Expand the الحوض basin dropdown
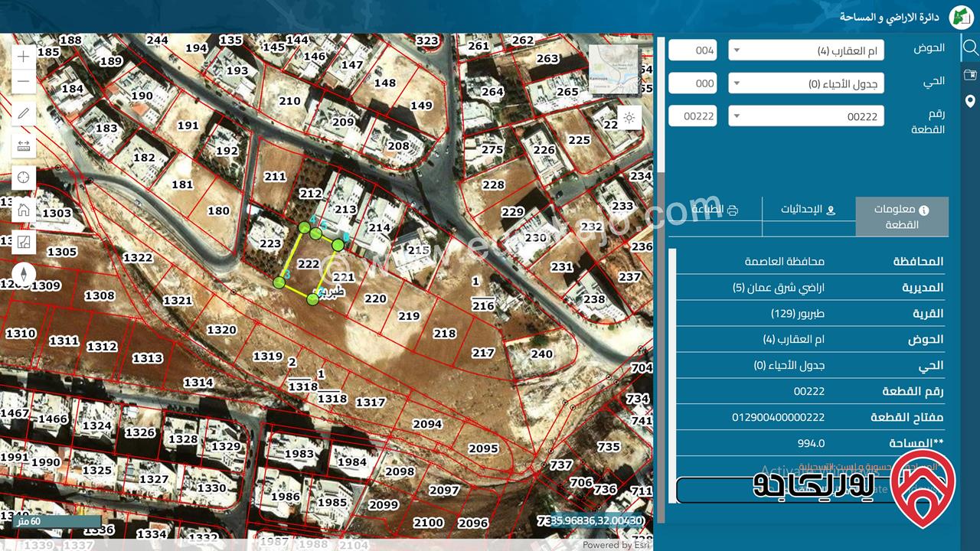 (x=805, y=51)
